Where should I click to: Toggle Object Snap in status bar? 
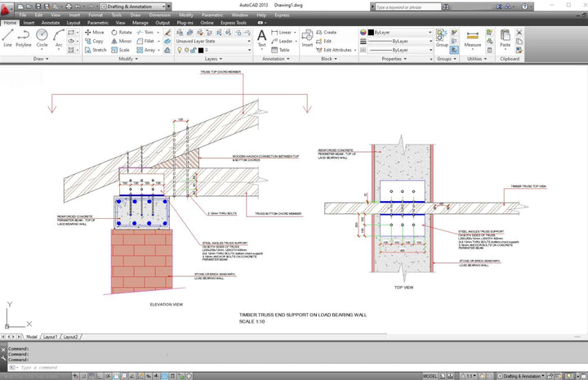[116, 375]
